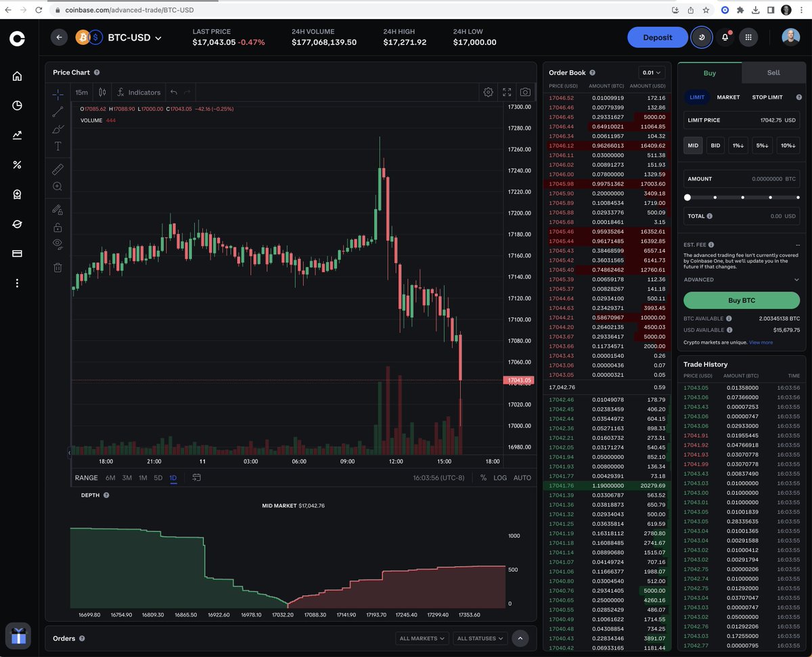Open the percent earn sidebar icon
Screen dimensions: 812x657
tap(17, 164)
